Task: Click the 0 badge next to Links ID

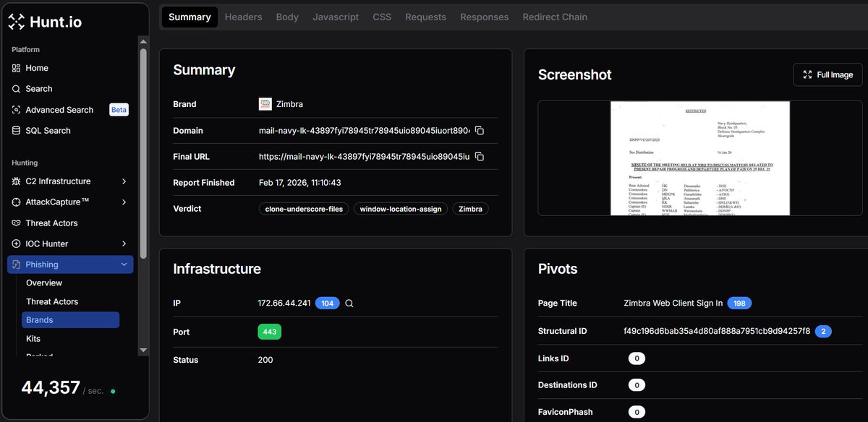Action: (637, 358)
